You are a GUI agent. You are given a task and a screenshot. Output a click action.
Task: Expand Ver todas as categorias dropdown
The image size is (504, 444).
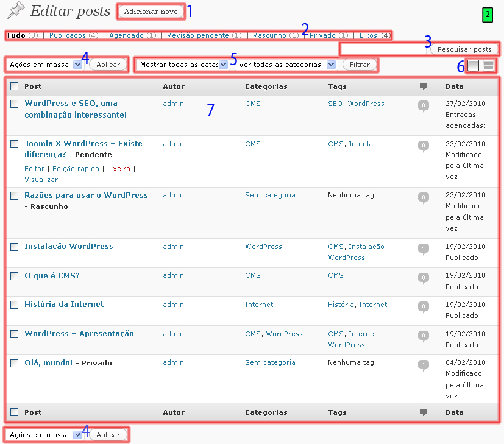[x=286, y=65]
